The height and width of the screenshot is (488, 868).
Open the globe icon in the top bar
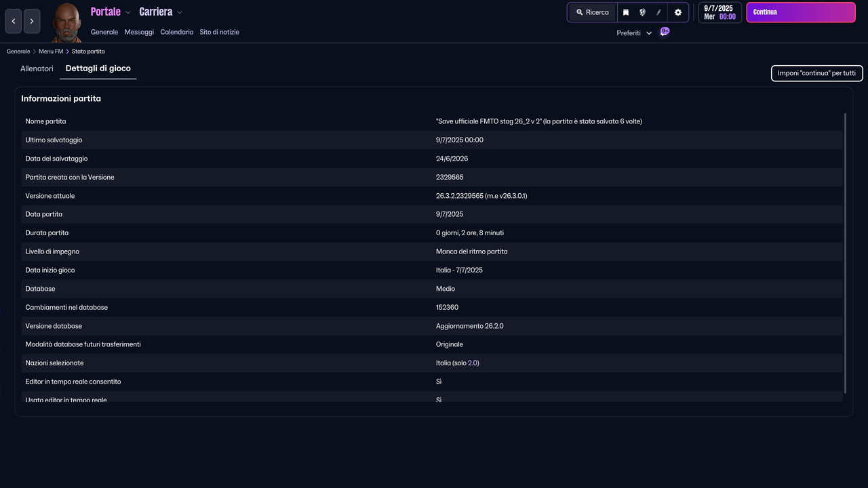642,12
